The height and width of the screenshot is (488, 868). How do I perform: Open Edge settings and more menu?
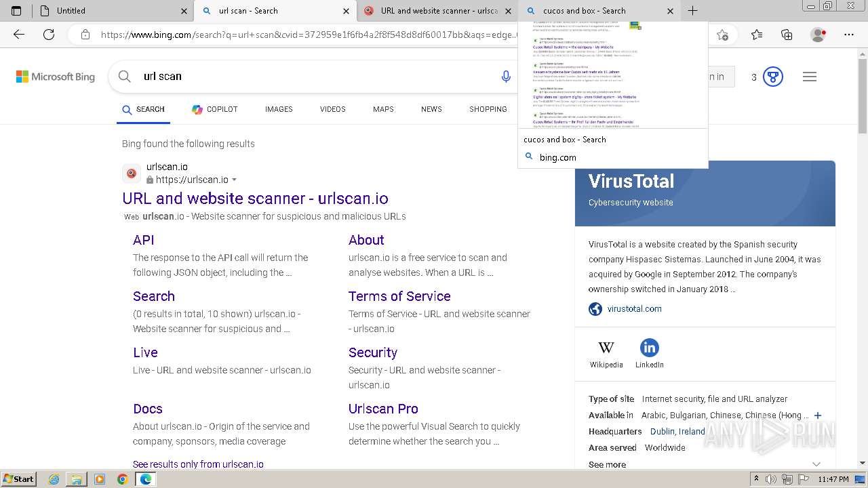849,35
